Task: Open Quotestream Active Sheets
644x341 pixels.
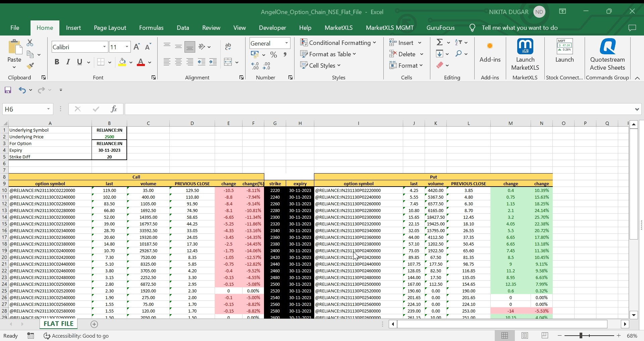Action: (x=607, y=54)
